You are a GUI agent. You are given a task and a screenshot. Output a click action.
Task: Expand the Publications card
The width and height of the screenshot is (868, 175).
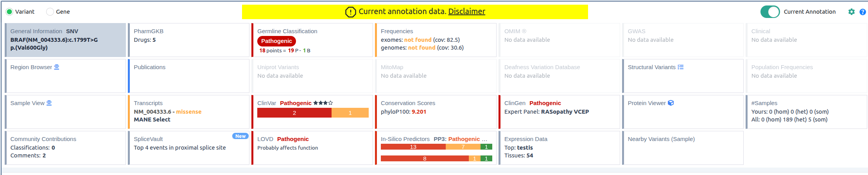(x=189, y=76)
